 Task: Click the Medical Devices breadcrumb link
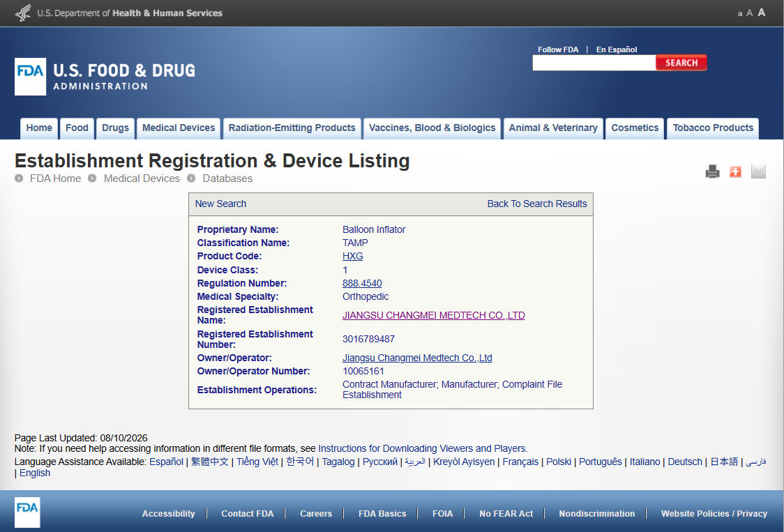point(142,178)
